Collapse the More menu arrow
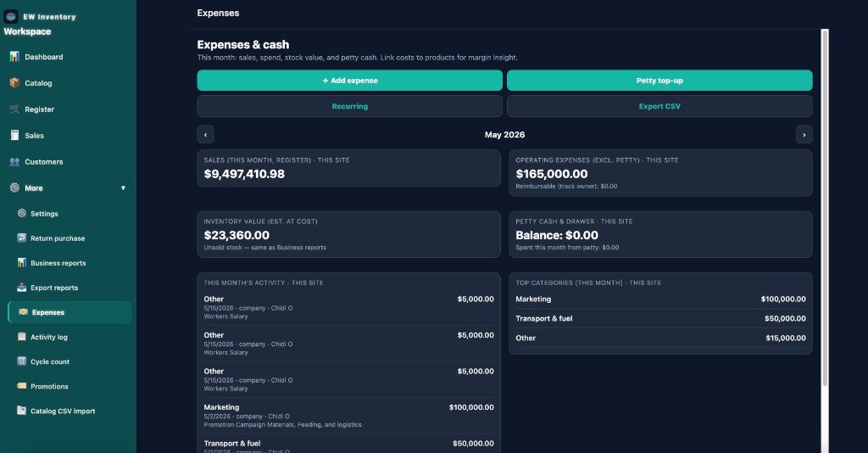868x453 pixels. 123,188
